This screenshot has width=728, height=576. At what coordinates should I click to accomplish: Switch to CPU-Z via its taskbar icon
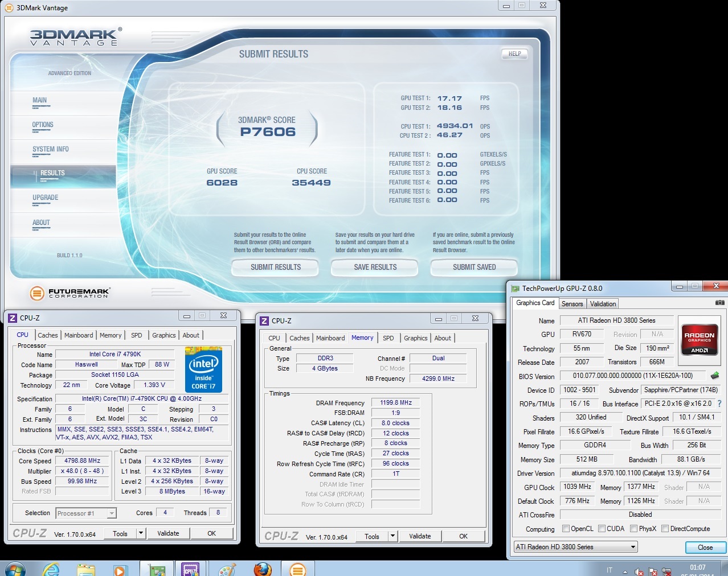click(x=190, y=569)
